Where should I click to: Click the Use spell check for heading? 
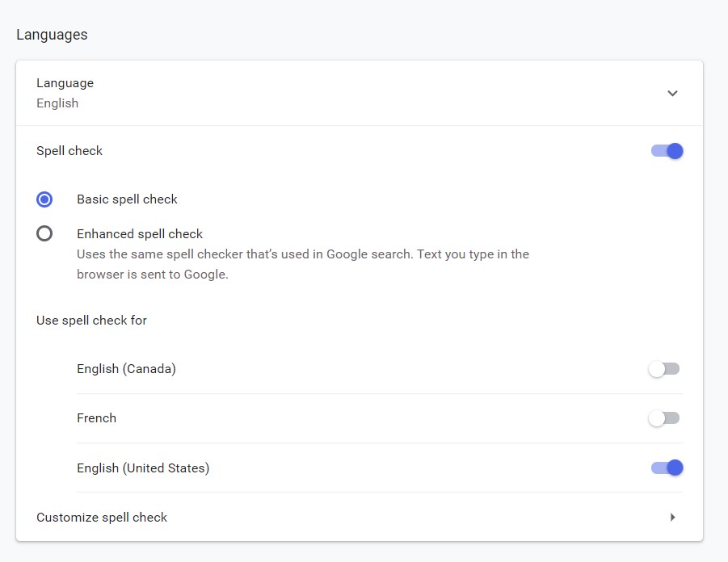click(x=91, y=321)
